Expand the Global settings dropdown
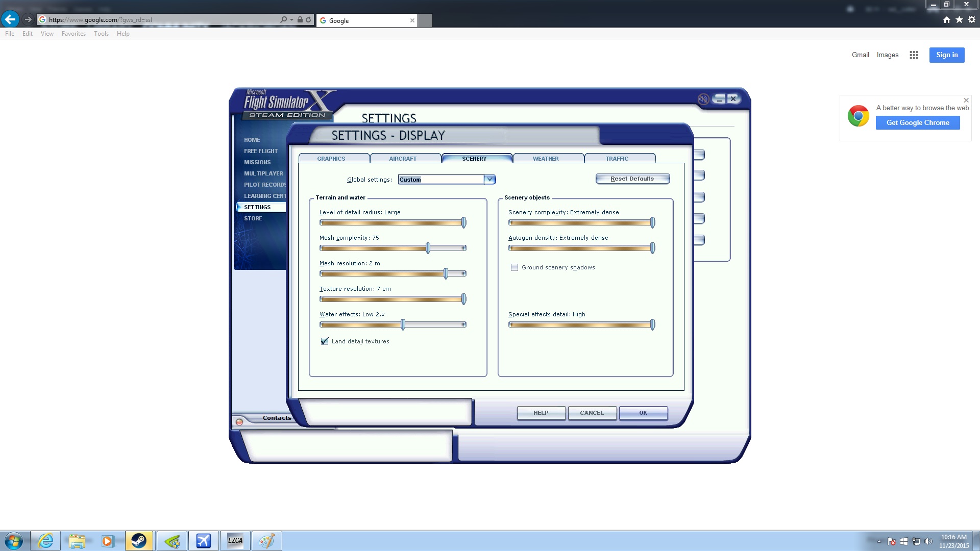This screenshot has width=980, height=551. tap(489, 180)
